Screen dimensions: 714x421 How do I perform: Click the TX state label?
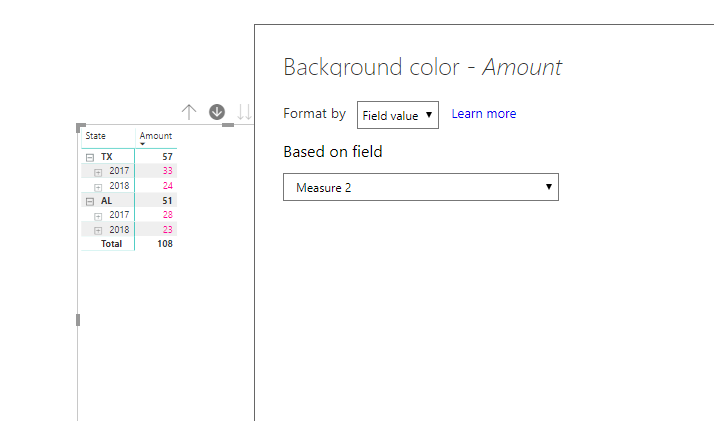(107, 157)
